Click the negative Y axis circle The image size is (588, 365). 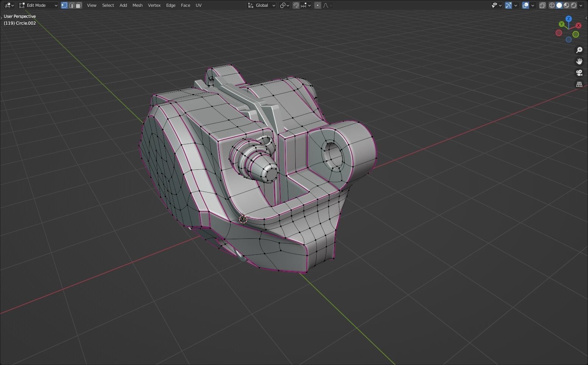(x=576, y=34)
